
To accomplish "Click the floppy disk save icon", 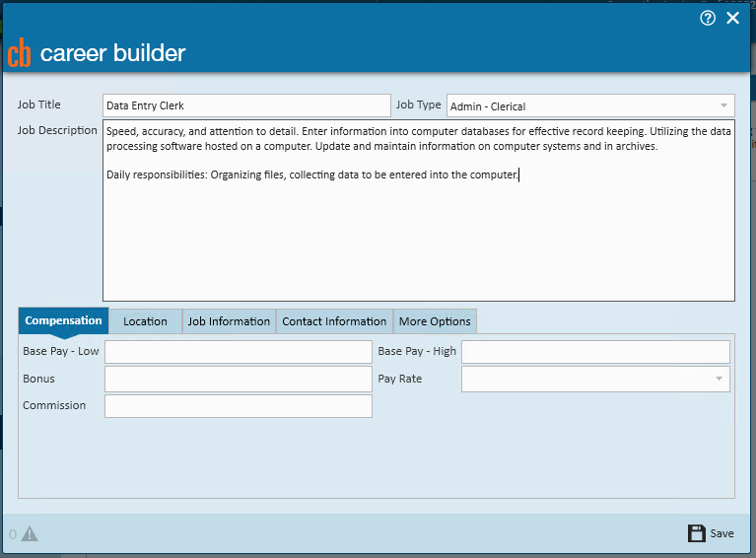I will tap(696, 533).
